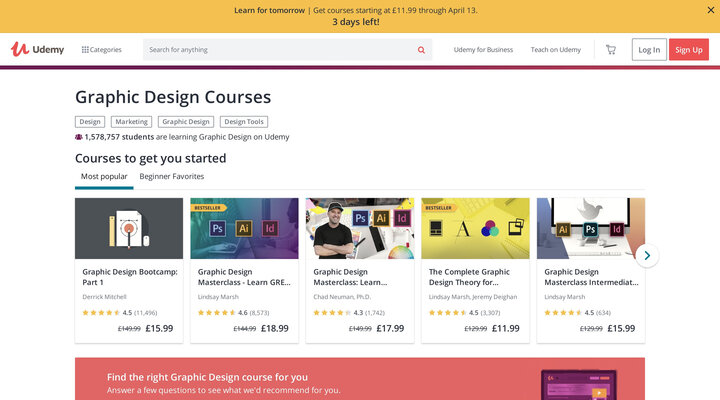The width and height of the screenshot is (720, 400).
Task: Select the Design Tools topic tag
Action: coord(244,122)
